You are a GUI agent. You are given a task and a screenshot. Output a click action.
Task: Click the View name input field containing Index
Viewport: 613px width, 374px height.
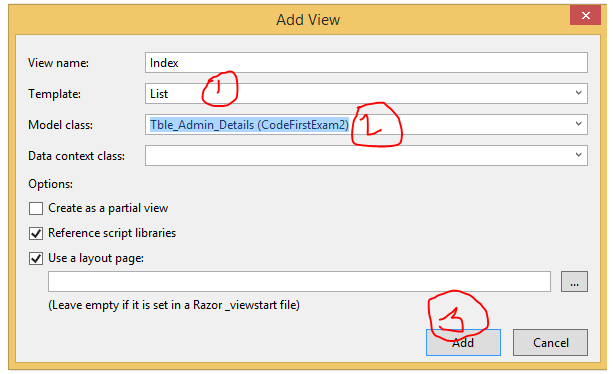(x=366, y=63)
